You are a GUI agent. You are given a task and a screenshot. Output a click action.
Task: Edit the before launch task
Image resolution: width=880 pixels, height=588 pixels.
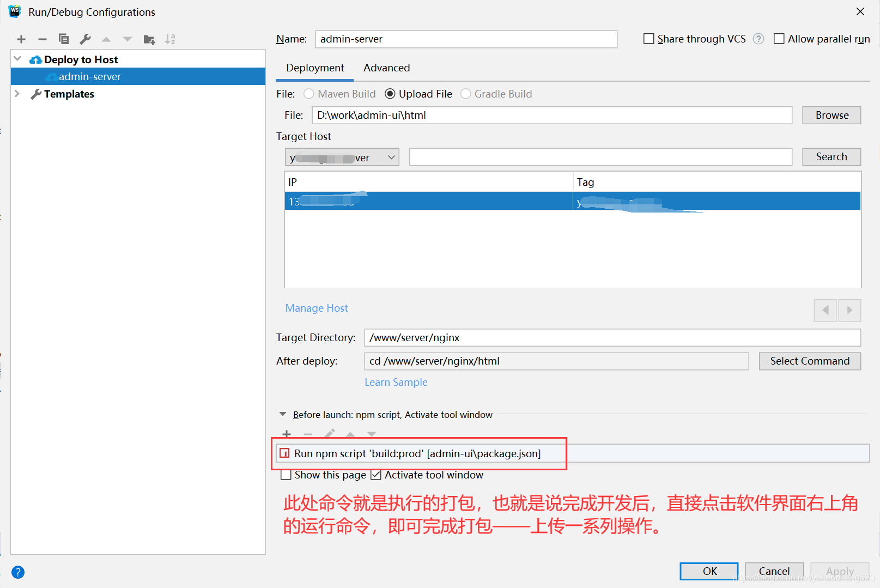pos(329,434)
